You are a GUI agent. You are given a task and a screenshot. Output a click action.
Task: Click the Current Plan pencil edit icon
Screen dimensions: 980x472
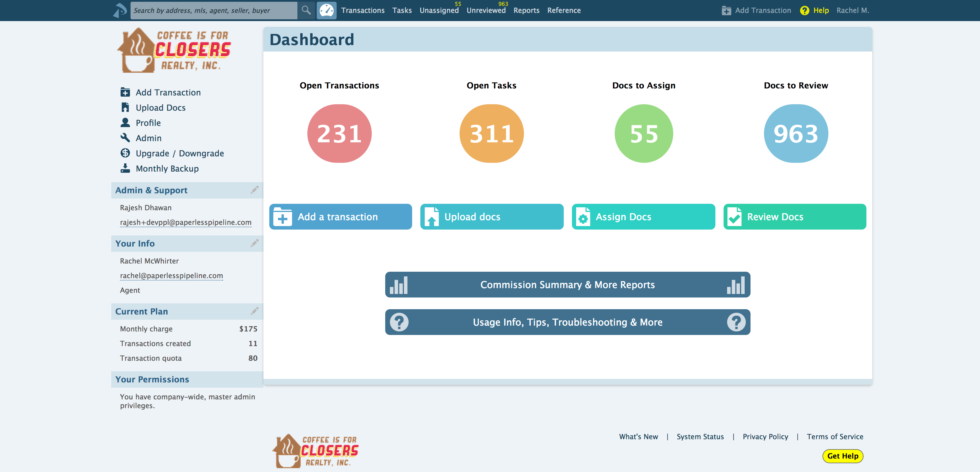coord(254,311)
